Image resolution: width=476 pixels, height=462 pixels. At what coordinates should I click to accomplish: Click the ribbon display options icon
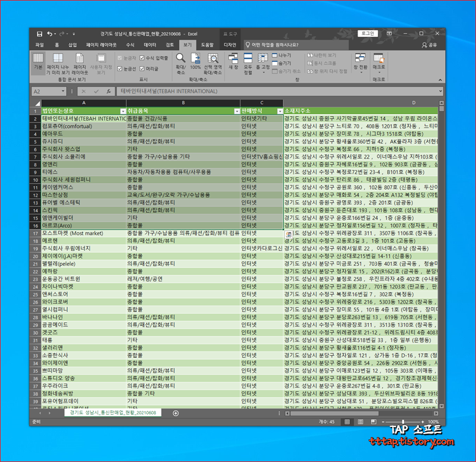coord(389,33)
